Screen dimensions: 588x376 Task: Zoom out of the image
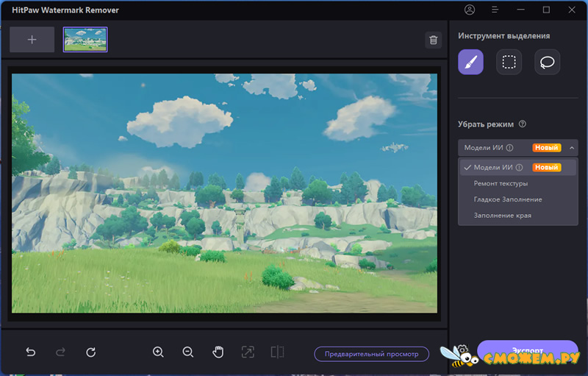pos(188,352)
